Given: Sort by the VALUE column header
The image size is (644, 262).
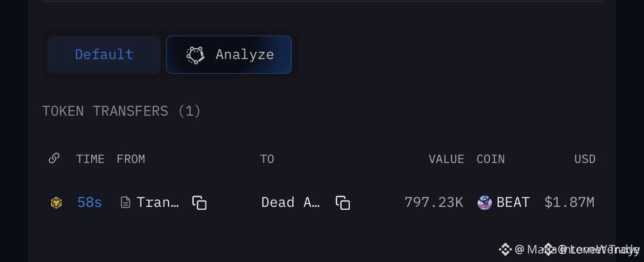Looking at the screenshot, I should tap(446, 159).
